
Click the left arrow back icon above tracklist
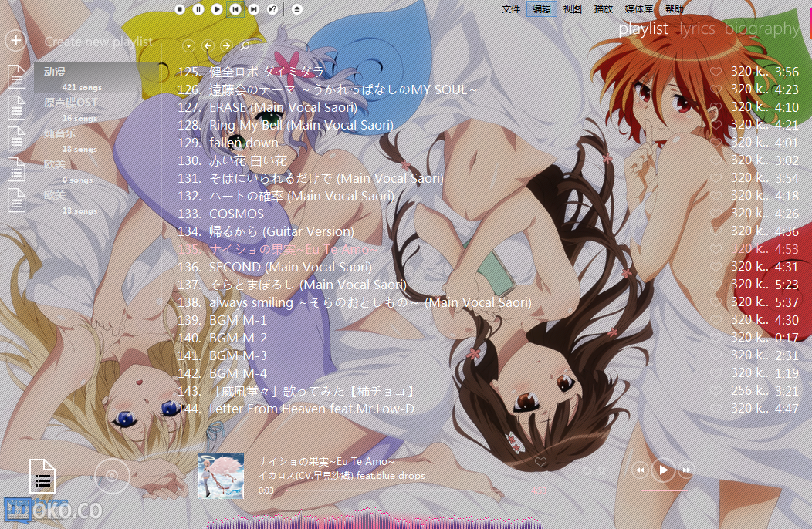pyautogui.click(x=208, y=46)
